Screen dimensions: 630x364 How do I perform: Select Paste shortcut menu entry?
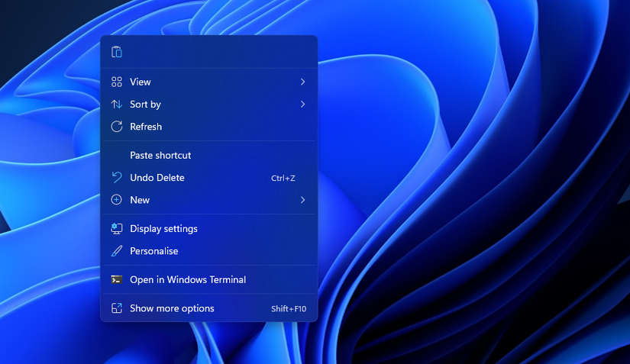(209, 156)
